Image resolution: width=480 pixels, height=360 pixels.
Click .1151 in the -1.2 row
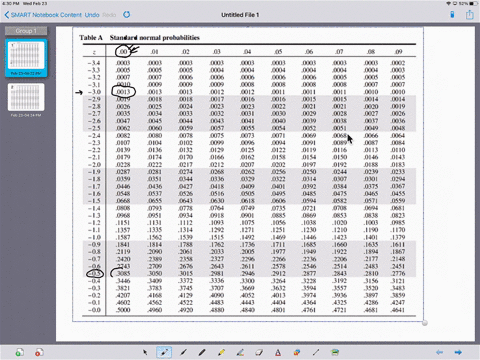click(123, 222)
